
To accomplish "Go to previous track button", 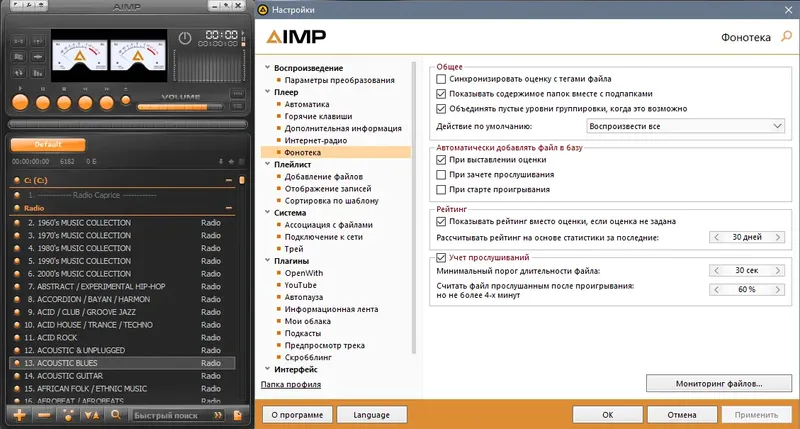I will point(85,103).
